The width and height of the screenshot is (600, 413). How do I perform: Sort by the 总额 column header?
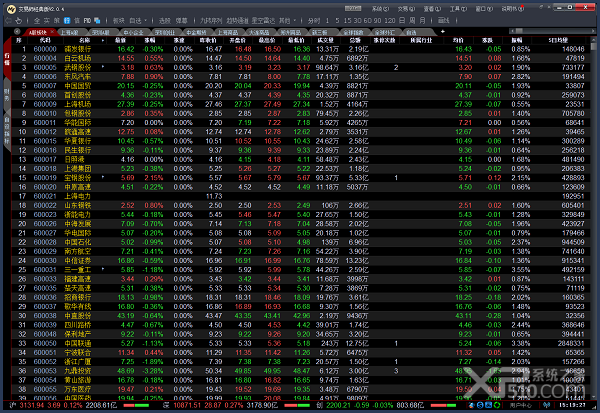coord(355,40)
